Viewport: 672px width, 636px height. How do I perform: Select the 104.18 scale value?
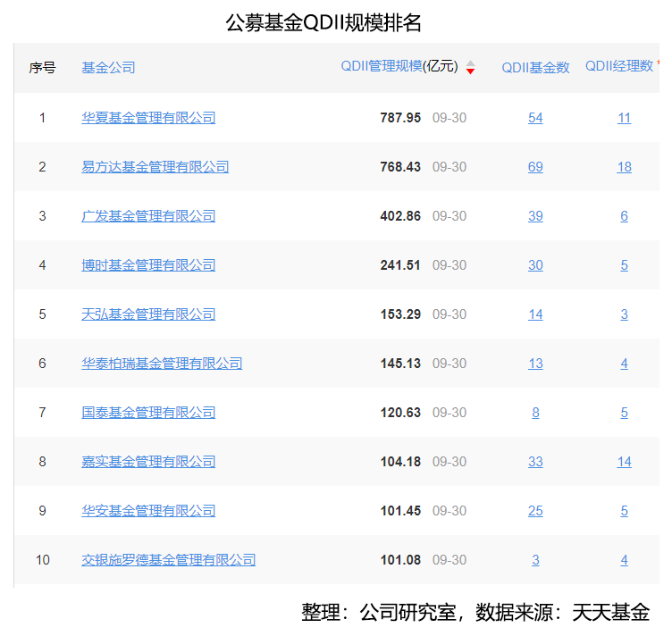click(400, 462)
